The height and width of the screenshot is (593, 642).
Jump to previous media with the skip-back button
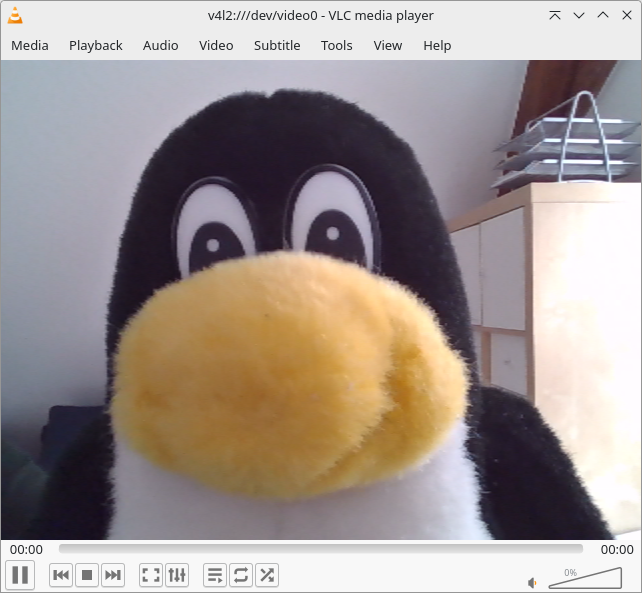pos(61,575)
